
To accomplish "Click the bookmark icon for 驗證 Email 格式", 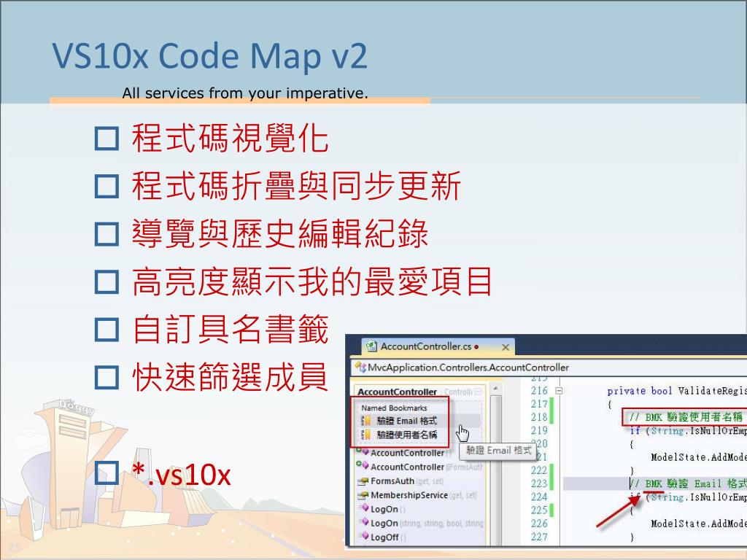I will click(x=366, y=421).
